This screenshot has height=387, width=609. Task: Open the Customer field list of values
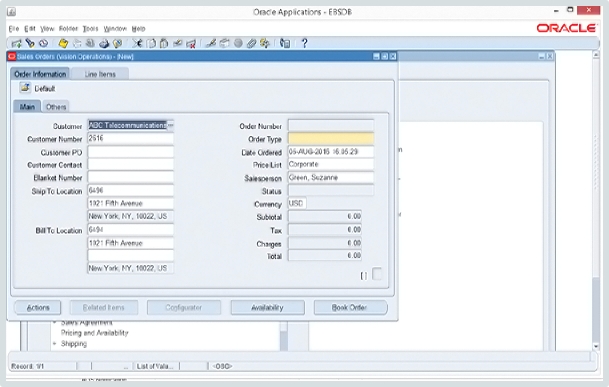pyautogui.click(x=171, y=125)
